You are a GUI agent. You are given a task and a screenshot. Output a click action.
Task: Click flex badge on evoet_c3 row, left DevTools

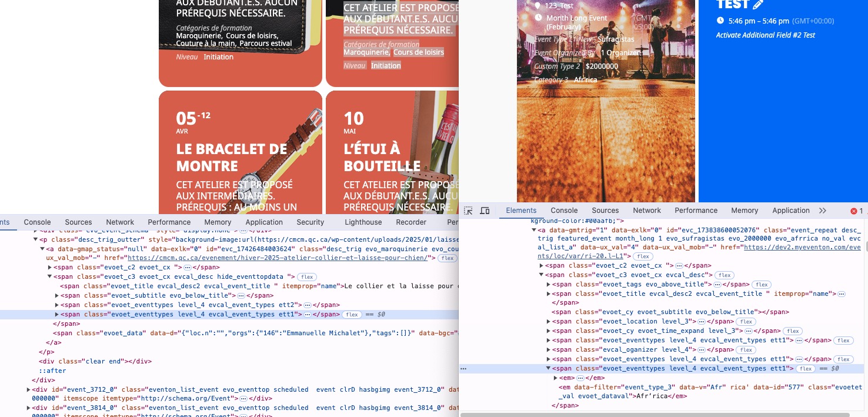pos(306,276)
